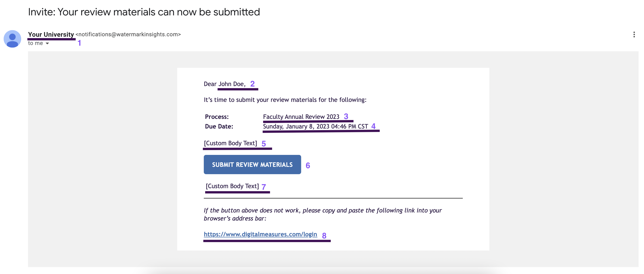Click the three-dot more options menu
Viewport: 644px width, 274px height.
coord(634,34)
